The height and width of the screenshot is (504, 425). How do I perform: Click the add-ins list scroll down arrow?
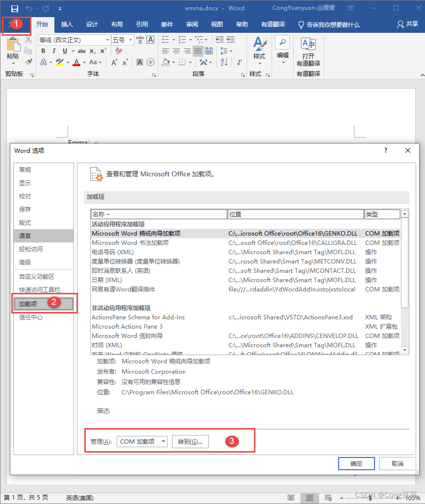[405, 350]
